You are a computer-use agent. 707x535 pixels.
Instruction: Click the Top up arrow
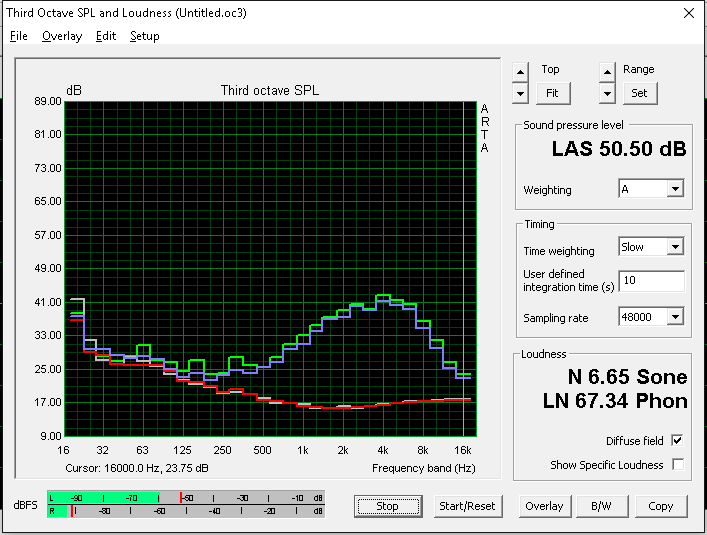520,72
